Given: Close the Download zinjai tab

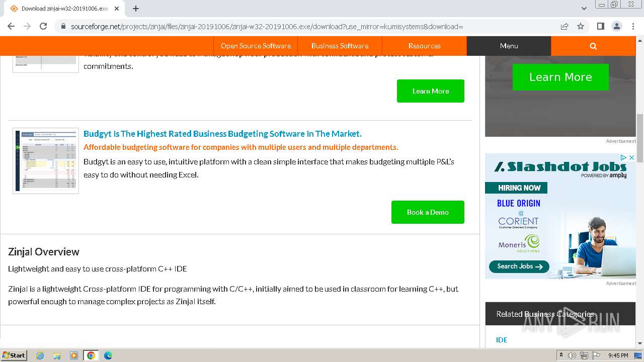Looking at the screenshot, I should coord(117,9).
